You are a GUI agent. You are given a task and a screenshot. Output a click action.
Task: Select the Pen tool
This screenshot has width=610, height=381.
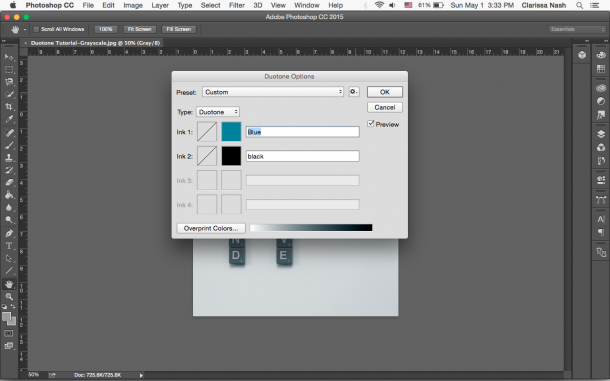coord(9,234)
